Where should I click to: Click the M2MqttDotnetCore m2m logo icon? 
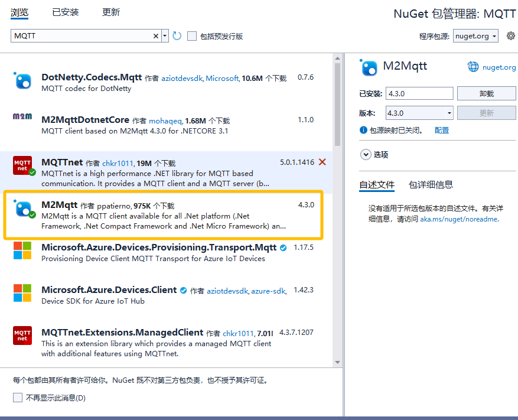click(x=22, y=116)
